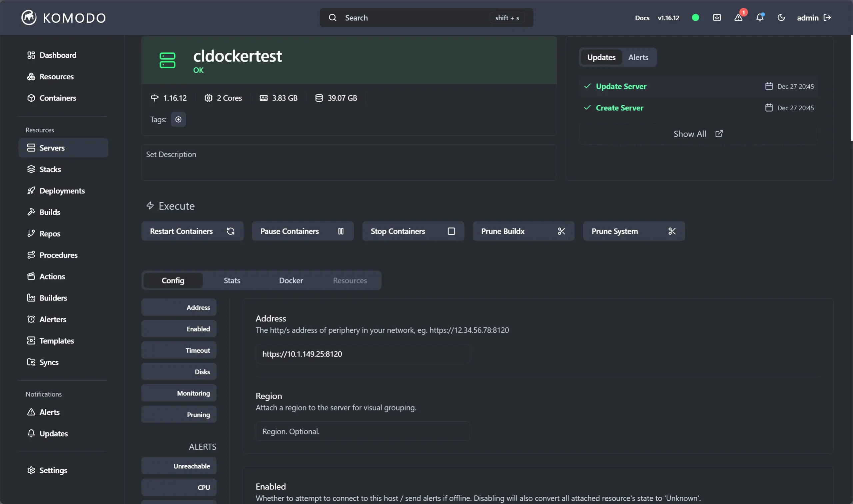Switch to the Docker tab
This screenshot has width=853, height=504.
(291, 280)
